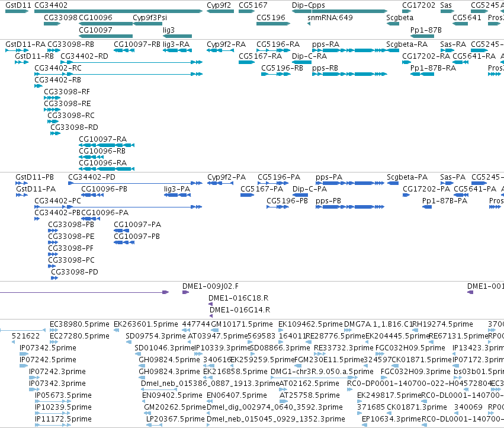
Task: Click the CG10096-RB transcript label
Action: tap(102, 151)
